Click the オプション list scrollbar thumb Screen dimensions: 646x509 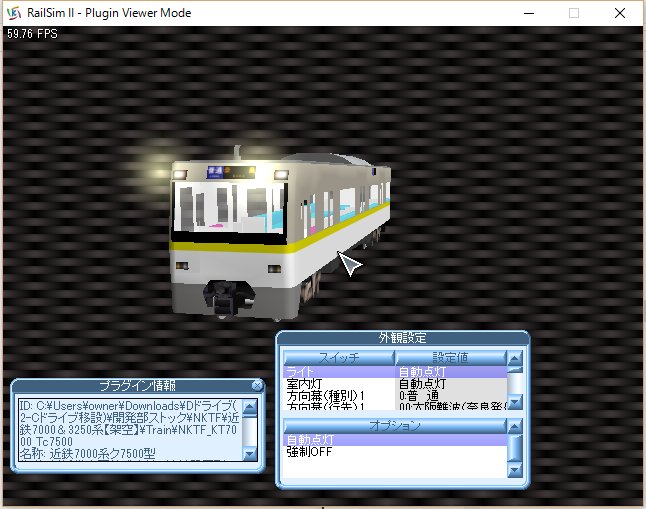515,448
